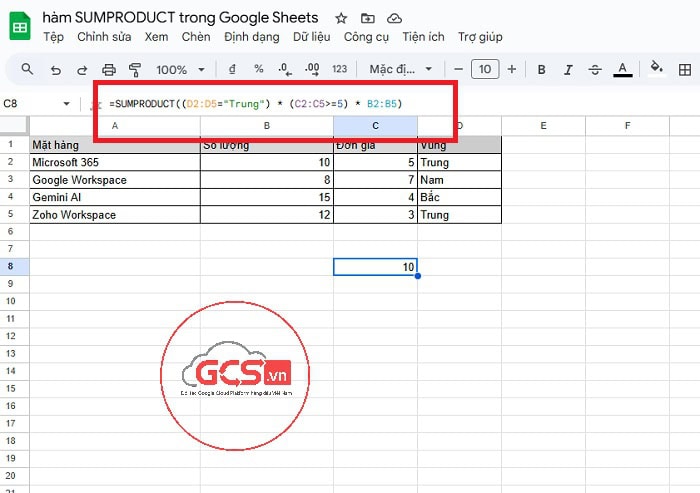Click the undo arrow icon

tap(55, 70)
